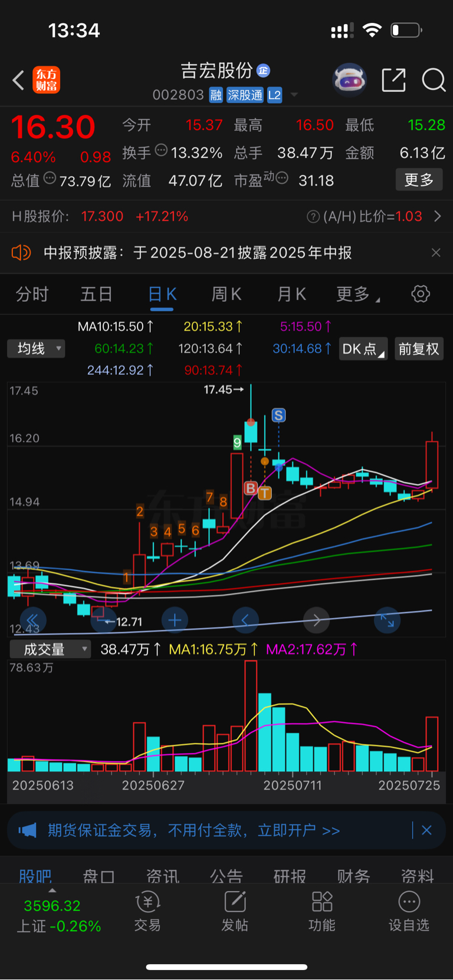This screenshot has width=453, height=980.
Task: Show more quote details with 更多
Action: 419,180
